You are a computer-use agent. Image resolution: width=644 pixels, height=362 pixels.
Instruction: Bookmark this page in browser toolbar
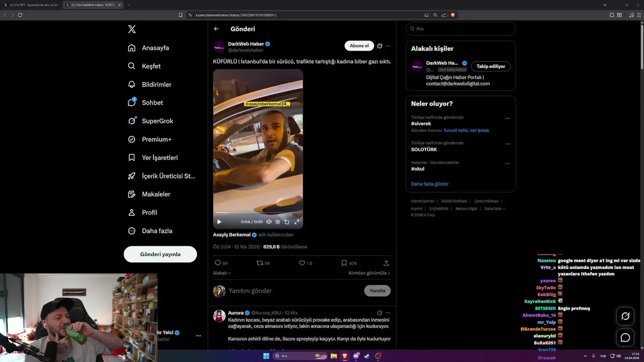(x=181, y=15)
